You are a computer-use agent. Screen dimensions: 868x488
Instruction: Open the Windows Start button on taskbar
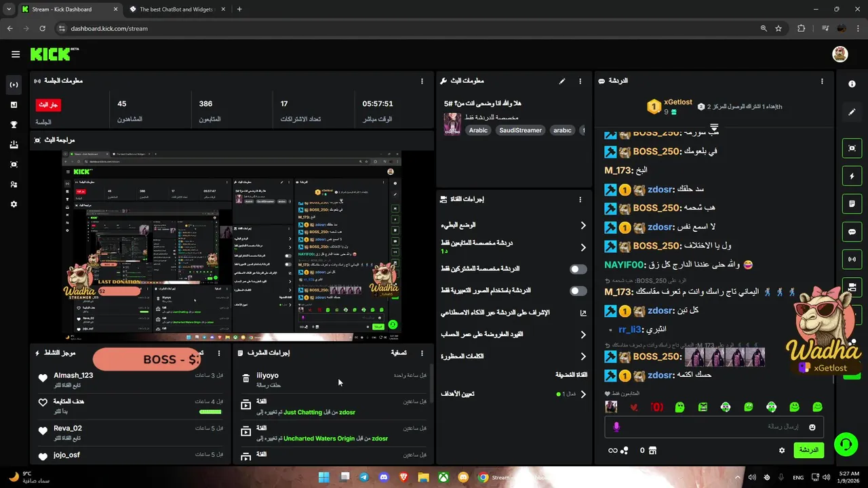[x=323, y=477]
